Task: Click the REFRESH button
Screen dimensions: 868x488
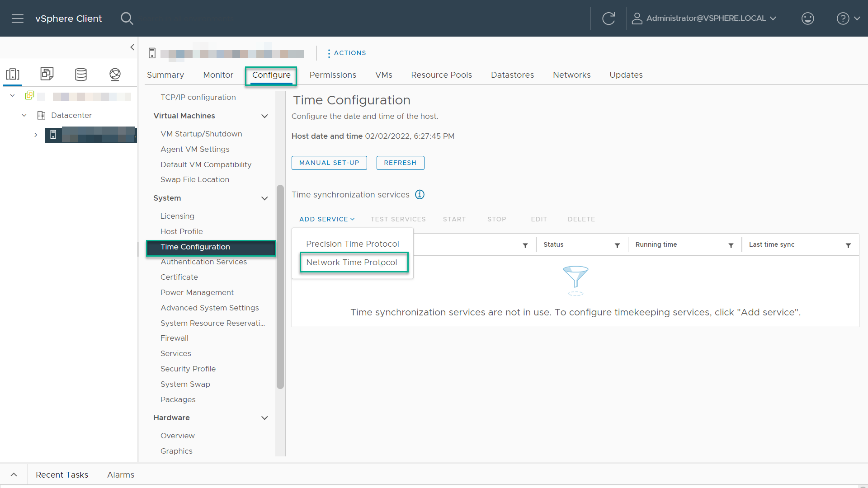Action: pyautogui.click(x=400, y=163)
